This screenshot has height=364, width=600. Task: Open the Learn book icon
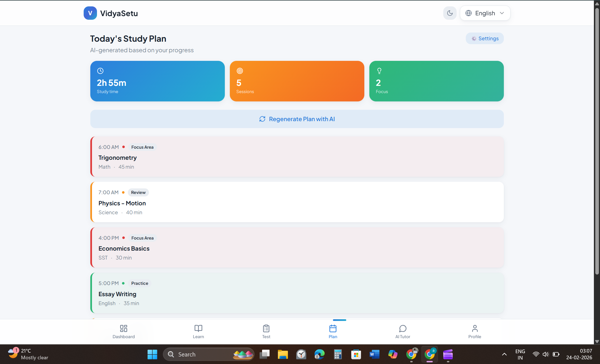[x=198, y=328]
